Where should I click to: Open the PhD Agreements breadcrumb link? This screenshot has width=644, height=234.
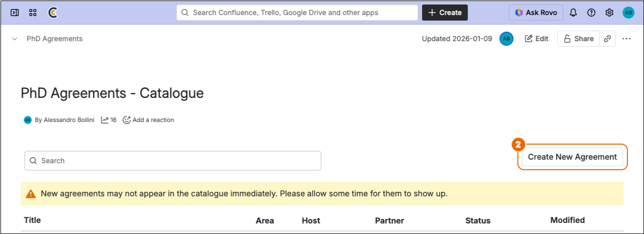pos(55,39)
